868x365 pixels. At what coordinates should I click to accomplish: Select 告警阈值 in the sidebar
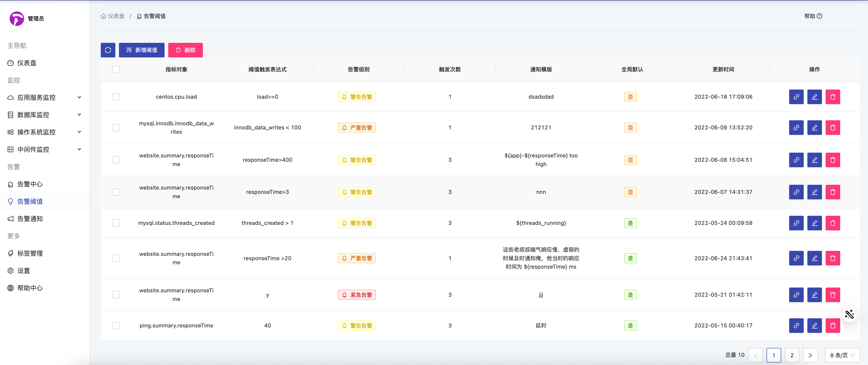coord(44,201)
